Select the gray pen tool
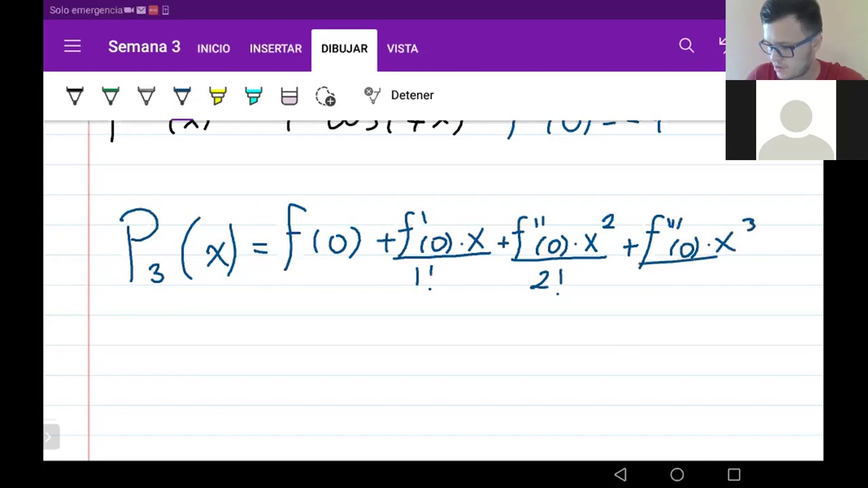Viewport: 868px width, 488px height. pos(146,96)
